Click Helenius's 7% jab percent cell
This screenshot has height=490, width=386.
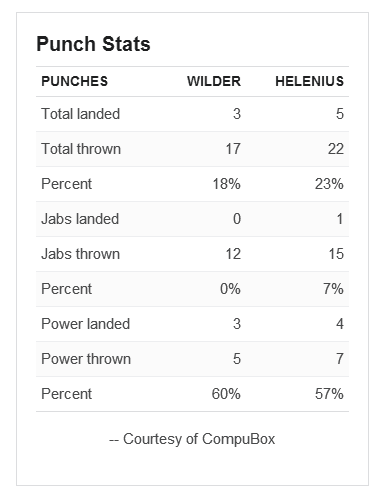click(x=333, y=289)
